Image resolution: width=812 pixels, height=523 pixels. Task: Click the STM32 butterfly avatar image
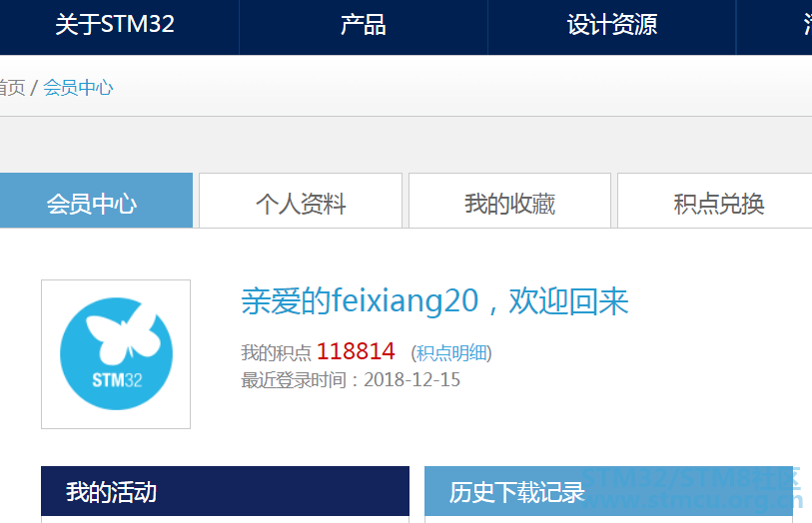point(116,354)
